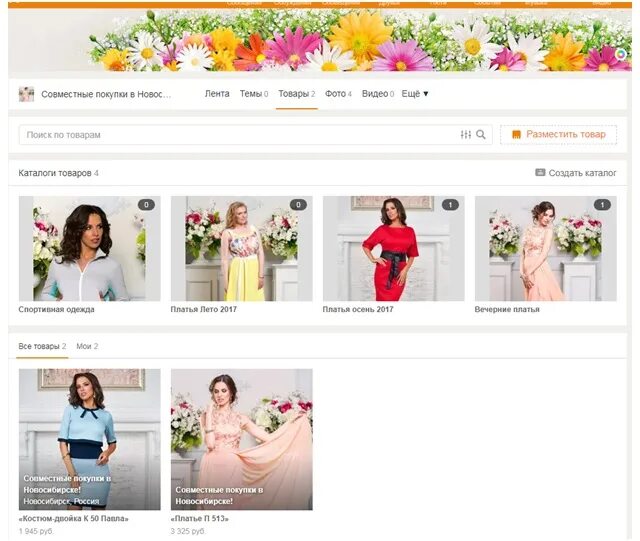This screenshot has width=640, height=541.
Task: Click the 1 945 руб. price
Action: [36, 531]
